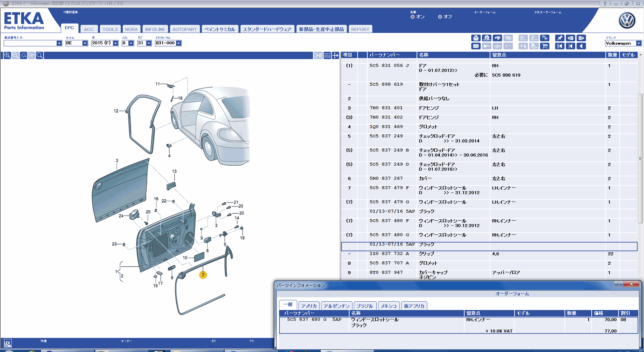The width and height of the screenshot is (644, 352).
Task: Open the TOOLS tab
Action: tap(110, 29)
